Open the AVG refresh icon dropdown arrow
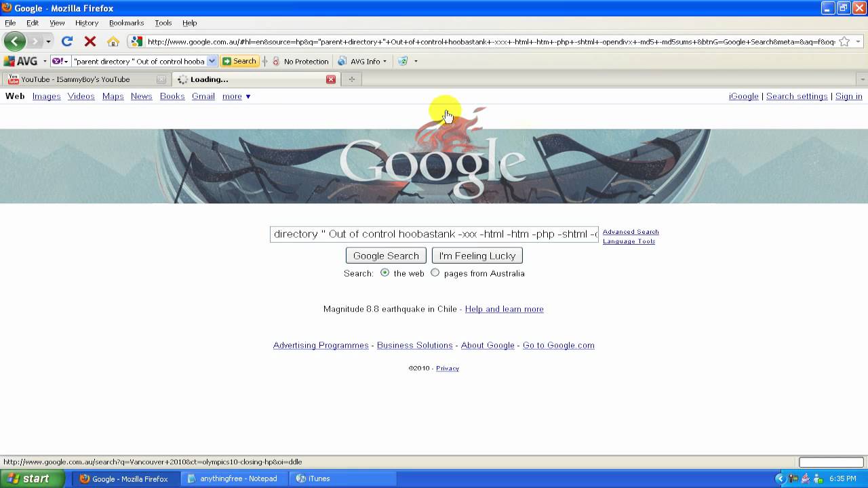This screenshot has width=868, height=488. pyautogui.click(x=416, y=61)
